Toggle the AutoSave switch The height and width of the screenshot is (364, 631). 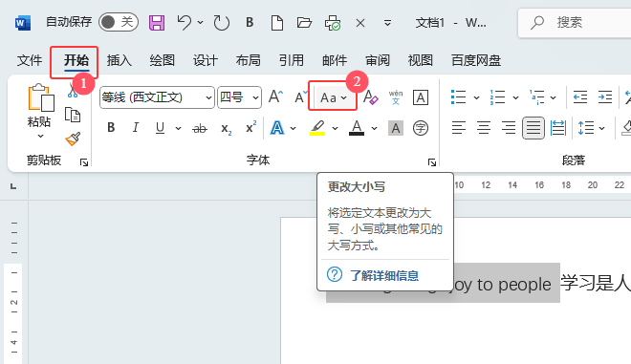[x=119, y=22]
